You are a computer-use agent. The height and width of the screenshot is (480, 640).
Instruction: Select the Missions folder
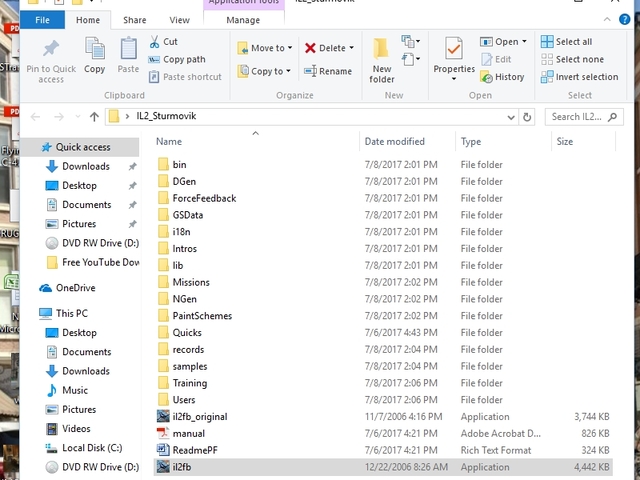point(184,282)
